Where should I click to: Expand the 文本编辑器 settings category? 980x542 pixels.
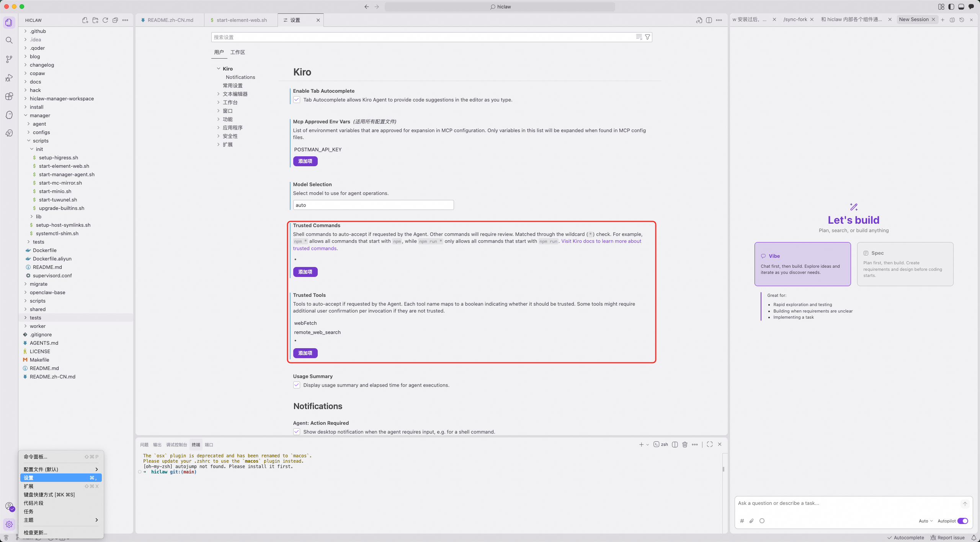[x=235, y=94]
